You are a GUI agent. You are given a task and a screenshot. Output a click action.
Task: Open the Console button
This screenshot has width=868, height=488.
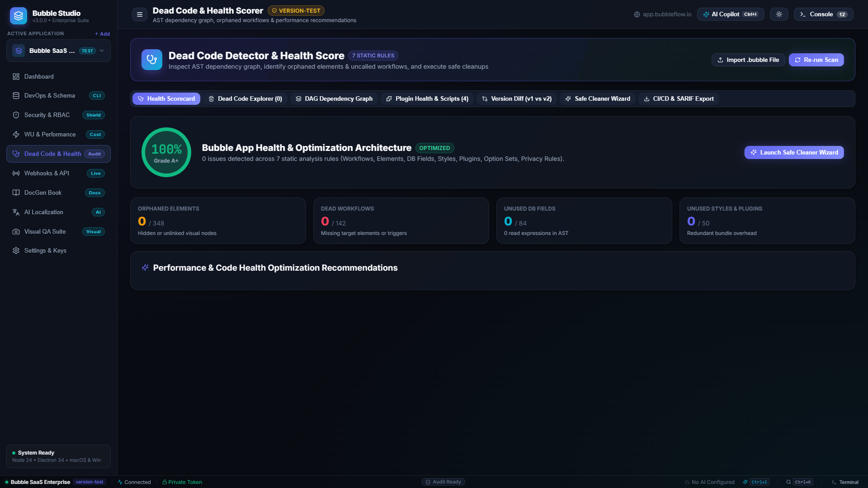(824, 14)
